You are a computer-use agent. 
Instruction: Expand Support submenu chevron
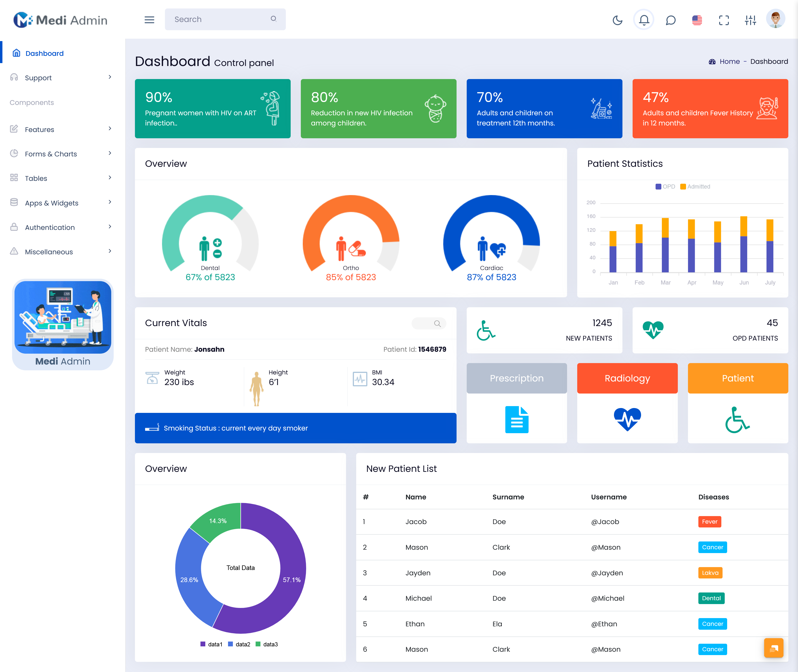click(110, 77)
